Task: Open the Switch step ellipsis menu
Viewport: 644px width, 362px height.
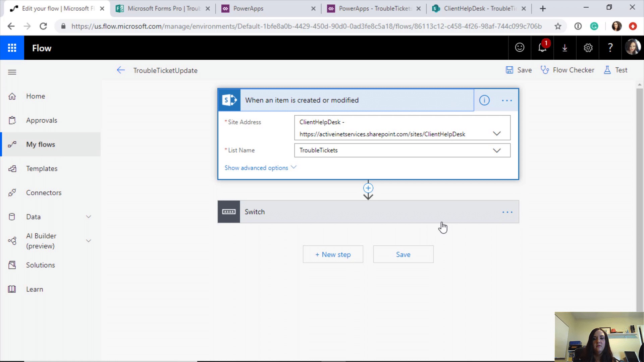Action: 507,212
